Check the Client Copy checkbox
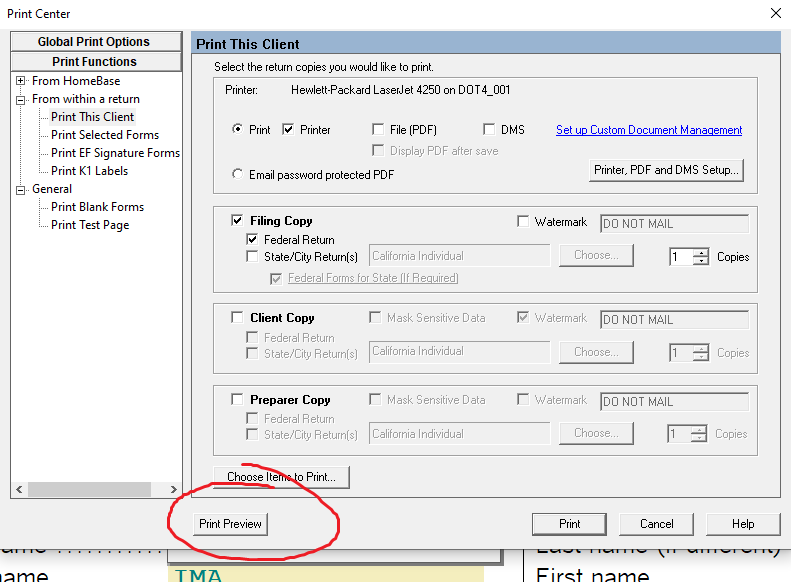The height and width of the screenshot is (582, 791). click(x=237, y=318)
